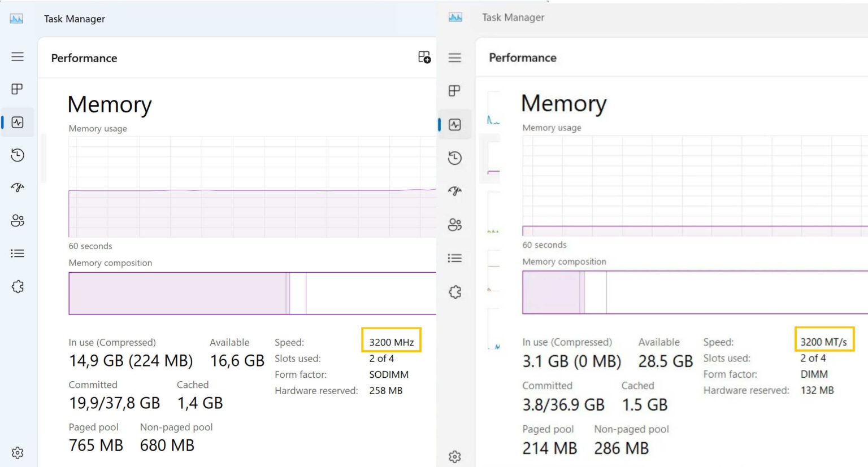Select Performance icon in left Task Manager sidebar
The image size is (868, 467).
18,123
